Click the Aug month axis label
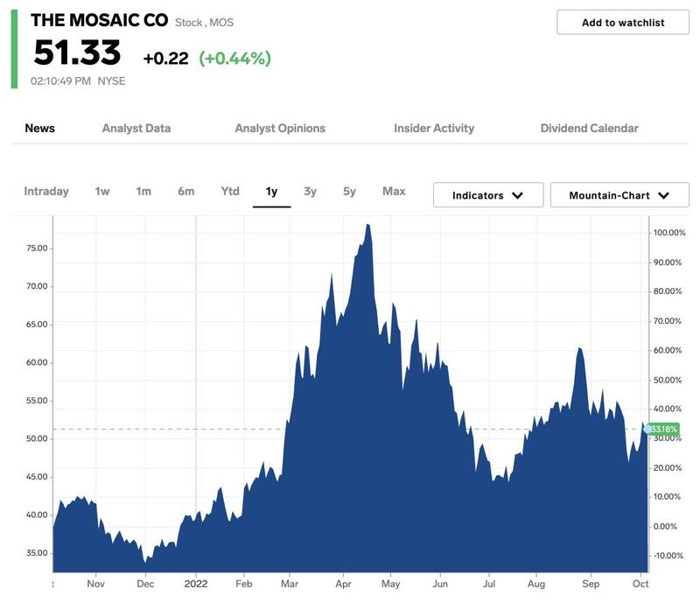Viewport: 700px width, 610px height. coord(536,584)
